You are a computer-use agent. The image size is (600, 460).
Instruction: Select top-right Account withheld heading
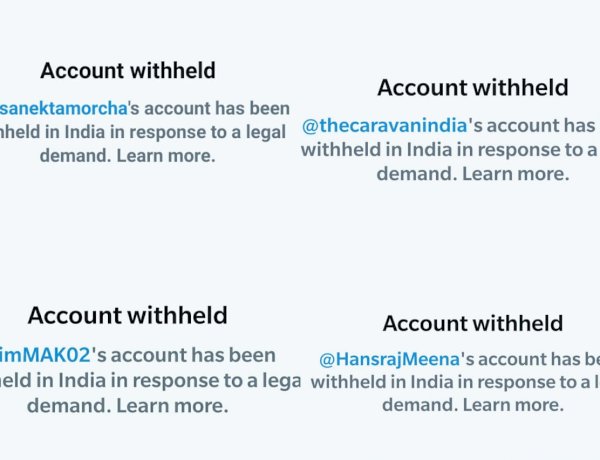[x=473, y=87]
